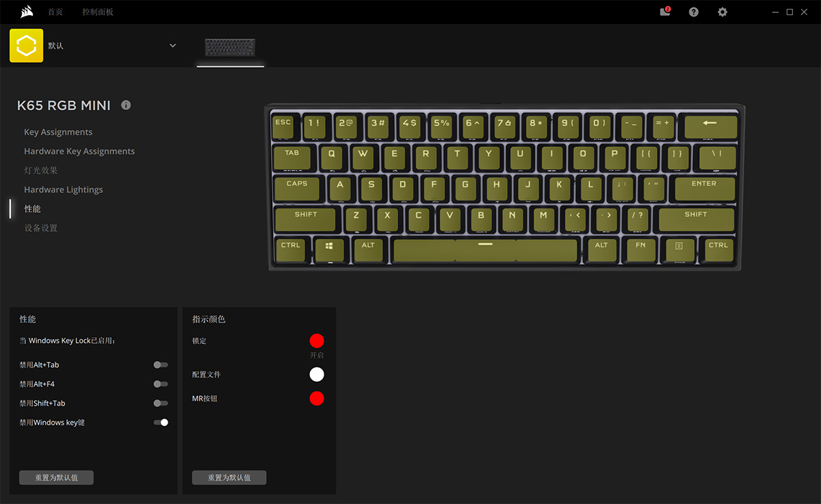
Task: Click 重置为默认值 in the 性能 panel
Action: click(x=56, y=477)
